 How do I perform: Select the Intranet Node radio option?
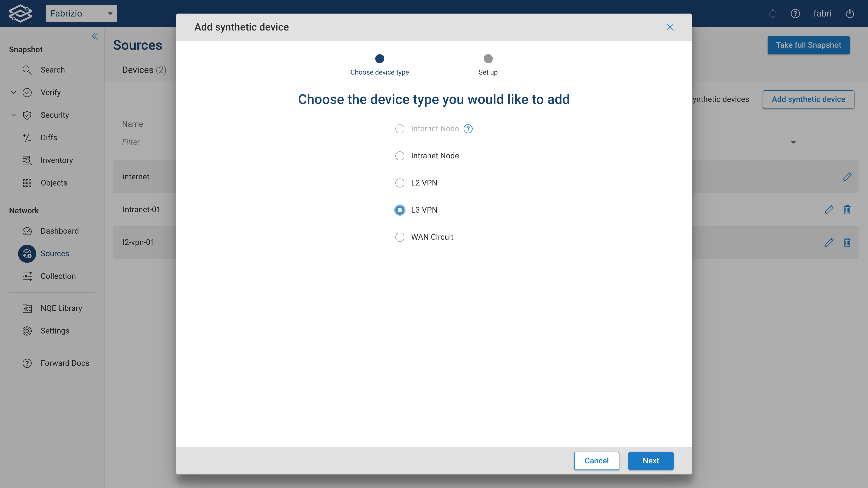click(x=400, y=156)
